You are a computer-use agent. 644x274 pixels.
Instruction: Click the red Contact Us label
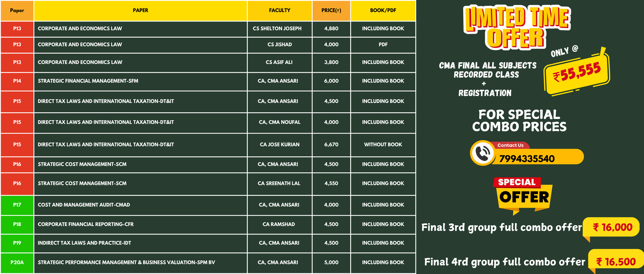510,145
